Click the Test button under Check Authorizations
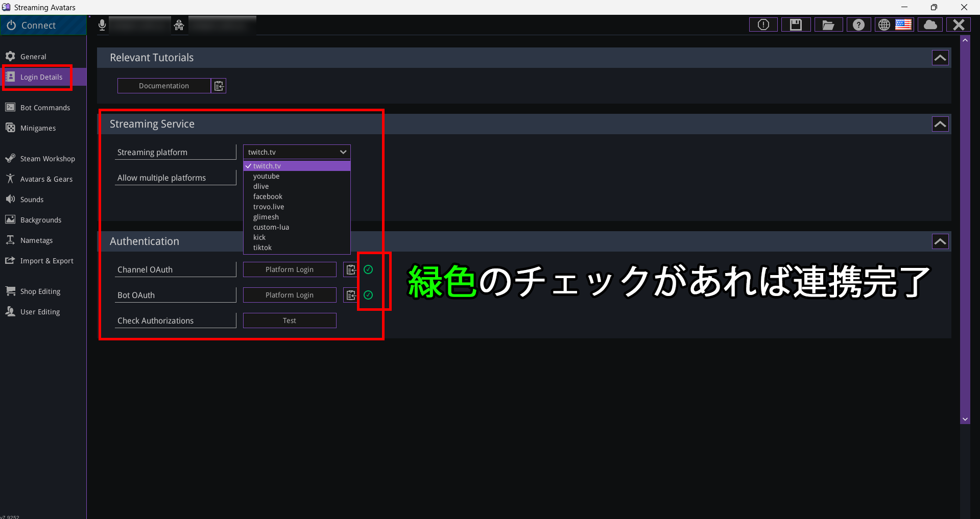 289,320
